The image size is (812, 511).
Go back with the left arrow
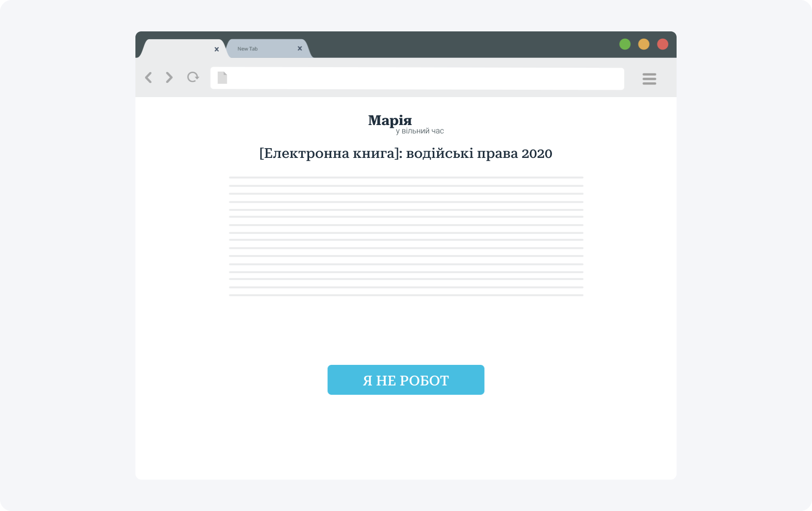point(148,77)
